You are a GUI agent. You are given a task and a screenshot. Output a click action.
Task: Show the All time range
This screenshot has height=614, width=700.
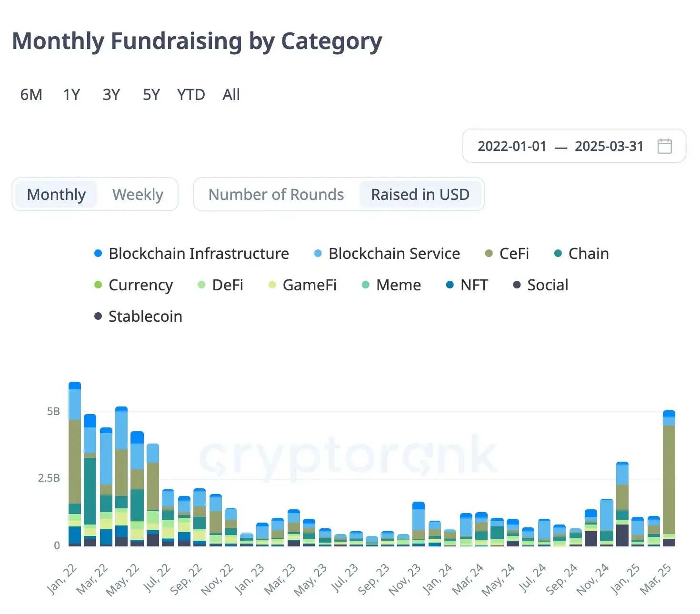(x=231, y=95)
